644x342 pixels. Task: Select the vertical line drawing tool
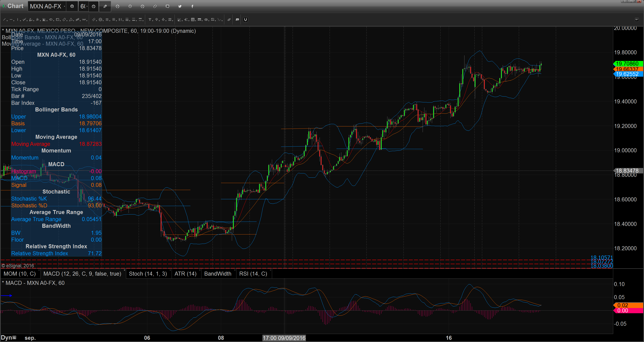tap(18, 20)
